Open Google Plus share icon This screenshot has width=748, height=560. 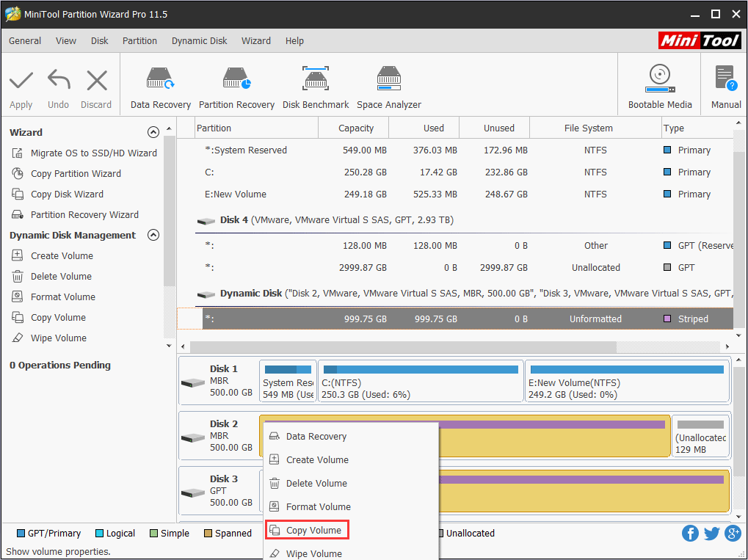[x=733, y=534]
